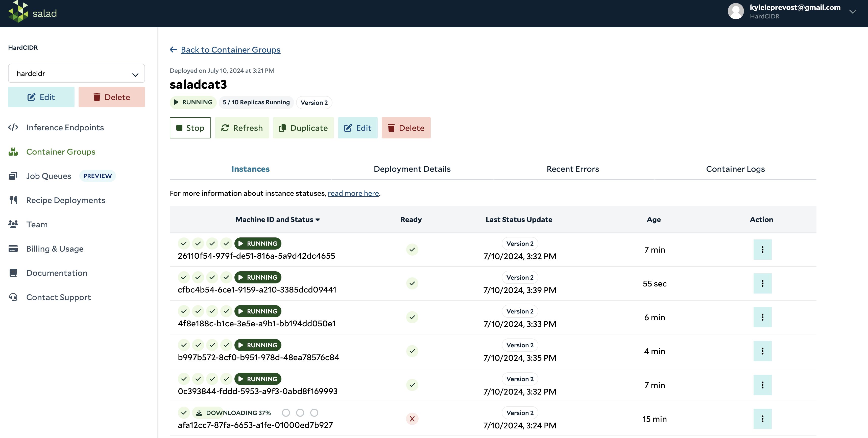Open action menu for instance cfbc4b54

[762, 283]
